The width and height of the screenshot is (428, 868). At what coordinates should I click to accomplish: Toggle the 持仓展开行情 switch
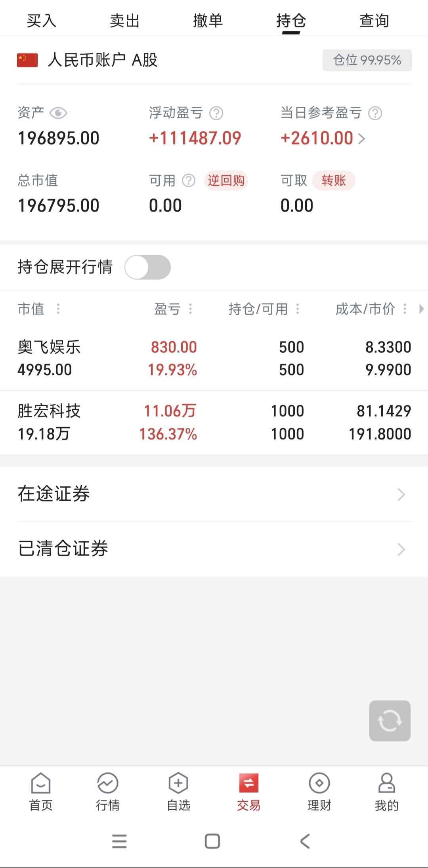coord(147,267)
